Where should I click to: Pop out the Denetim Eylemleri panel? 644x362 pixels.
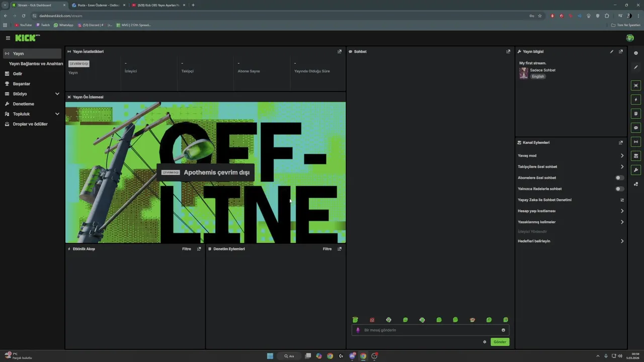340,249
